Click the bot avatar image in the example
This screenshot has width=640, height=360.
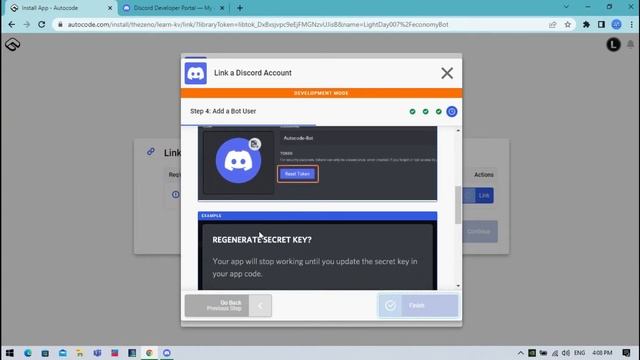pyautogui.click(x=238, y=161)
